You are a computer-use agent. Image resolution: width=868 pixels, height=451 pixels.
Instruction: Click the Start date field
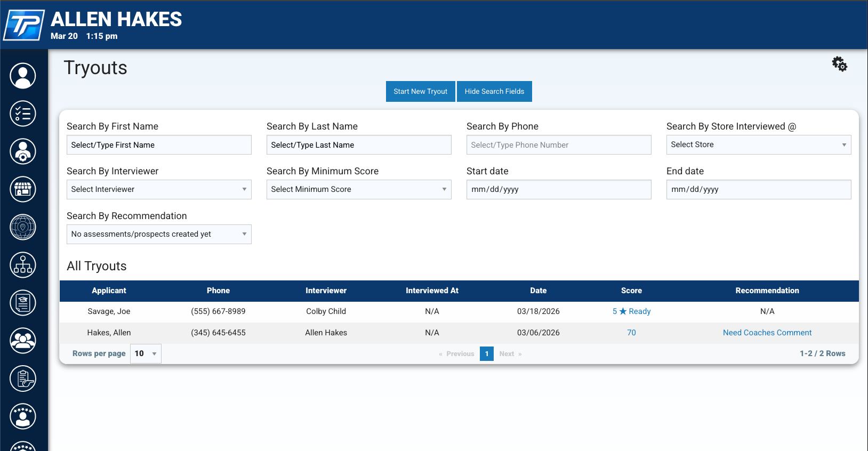point(559,189)
